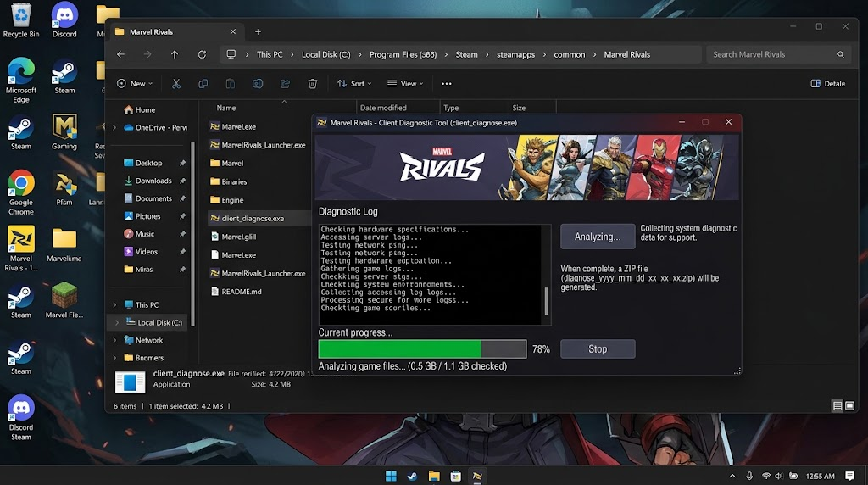Click the Search Marvel Rivals field
The image size is (868, 485).
(x=778, y=54)
